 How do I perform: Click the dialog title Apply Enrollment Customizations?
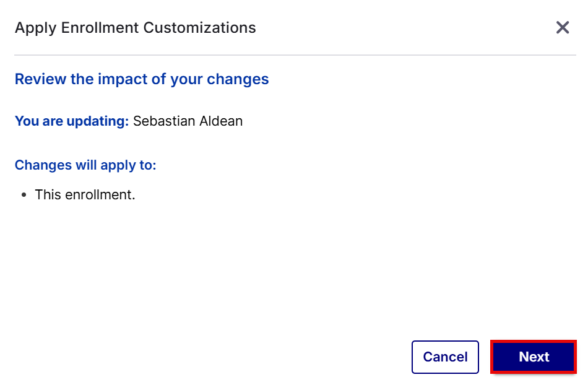136,28
